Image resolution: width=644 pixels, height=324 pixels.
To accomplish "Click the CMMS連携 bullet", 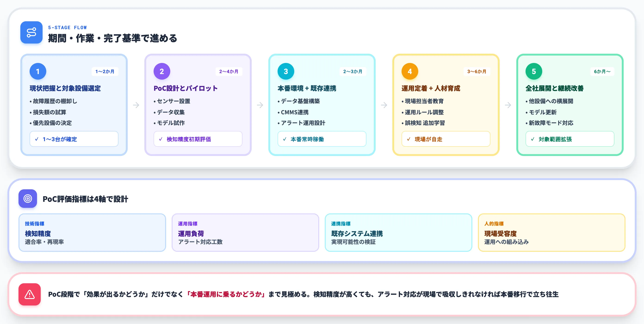I will coord(293,112).
